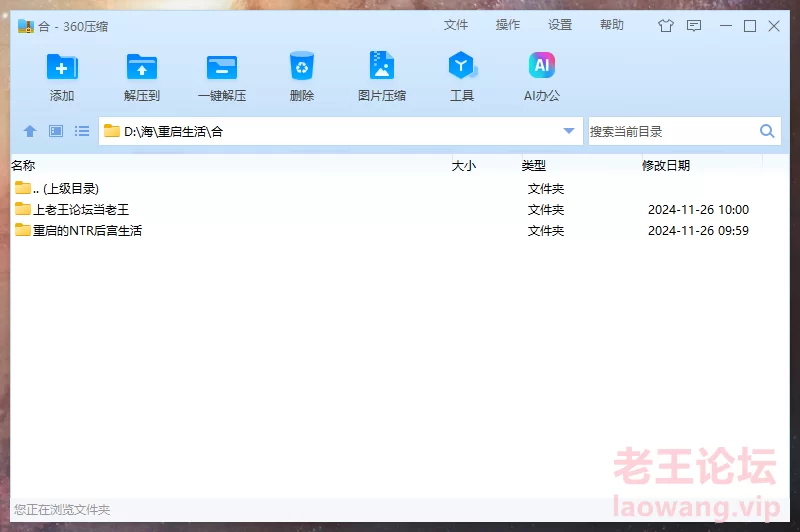Open the 设置 menu
Screen dimensions: 800x532
[560, 25]
